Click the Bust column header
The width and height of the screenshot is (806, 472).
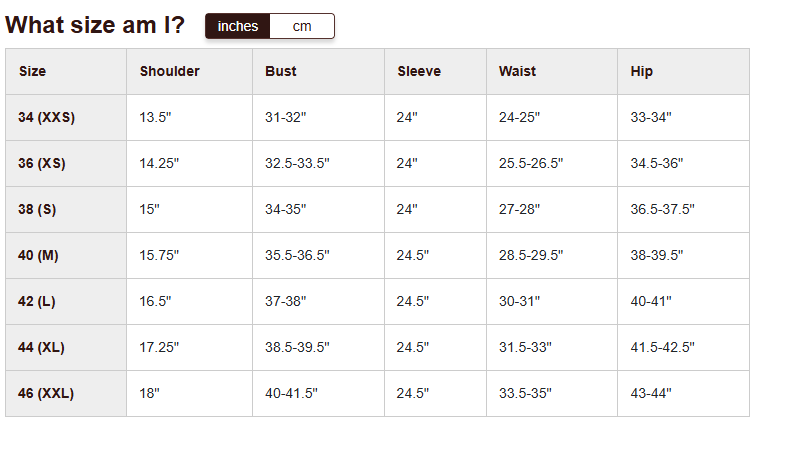(281, 72)
